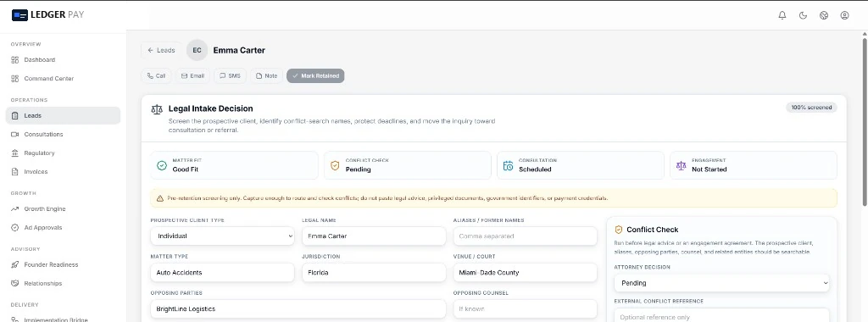This screenshot has width=868, height=322.
Task: Click the Growth Engine trend icon
Action: pos(15,209)
